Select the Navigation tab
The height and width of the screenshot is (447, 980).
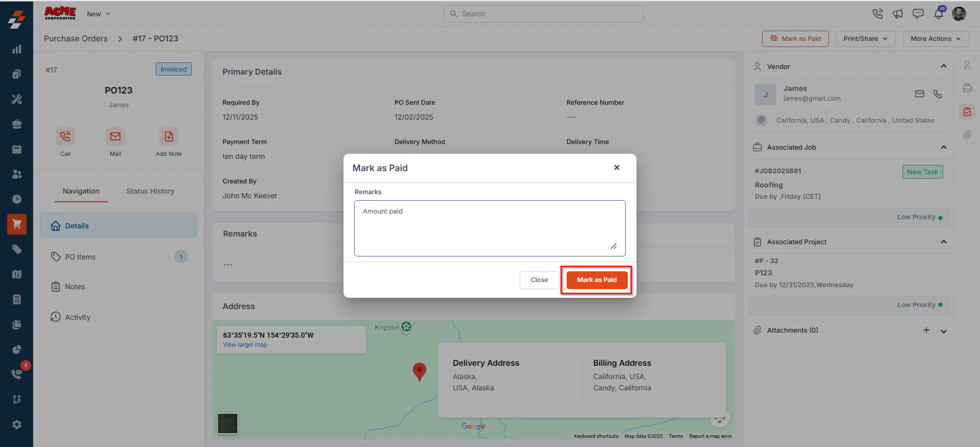pos(81,191)
